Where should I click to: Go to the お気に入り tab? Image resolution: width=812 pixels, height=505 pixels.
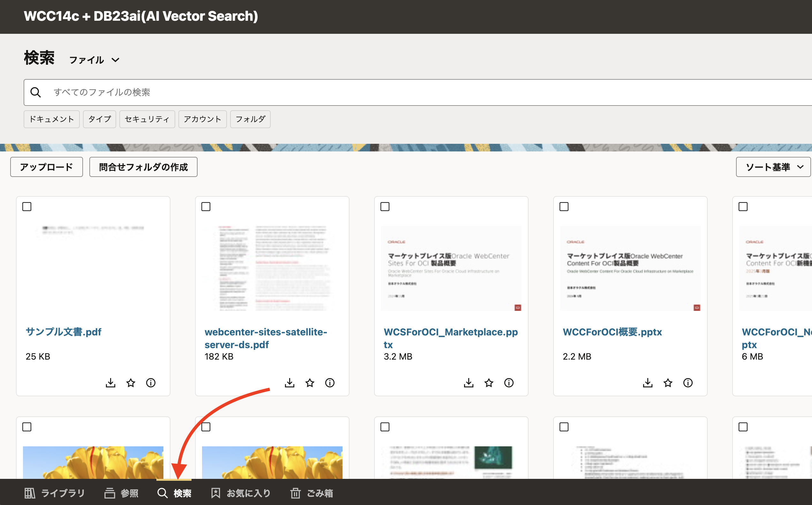point(241,493)
